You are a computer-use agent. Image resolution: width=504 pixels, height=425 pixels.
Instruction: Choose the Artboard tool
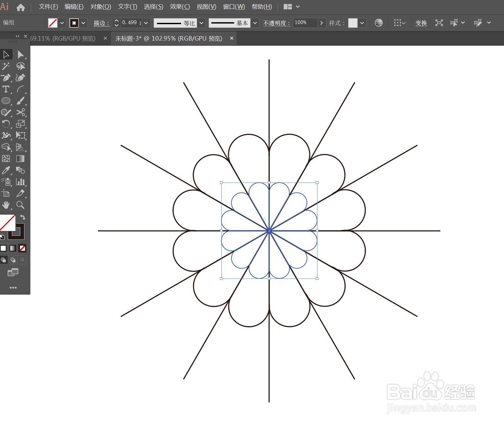click(x=6, y=194)
